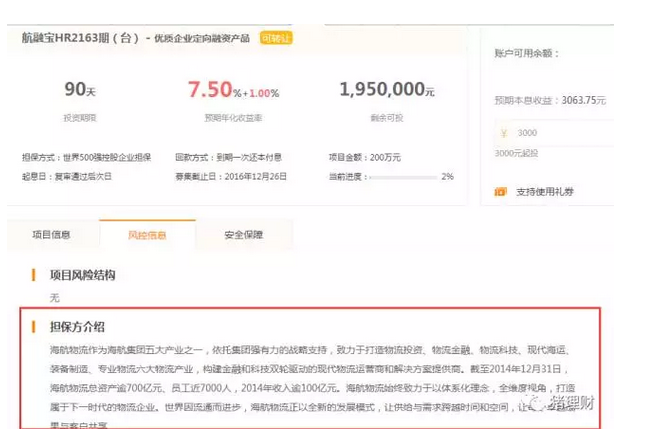The width and height of the screenshot is (646, 447).
Task: Click the 回款方式 到期一次还本付息 text
Action: (x=229, y=157)
